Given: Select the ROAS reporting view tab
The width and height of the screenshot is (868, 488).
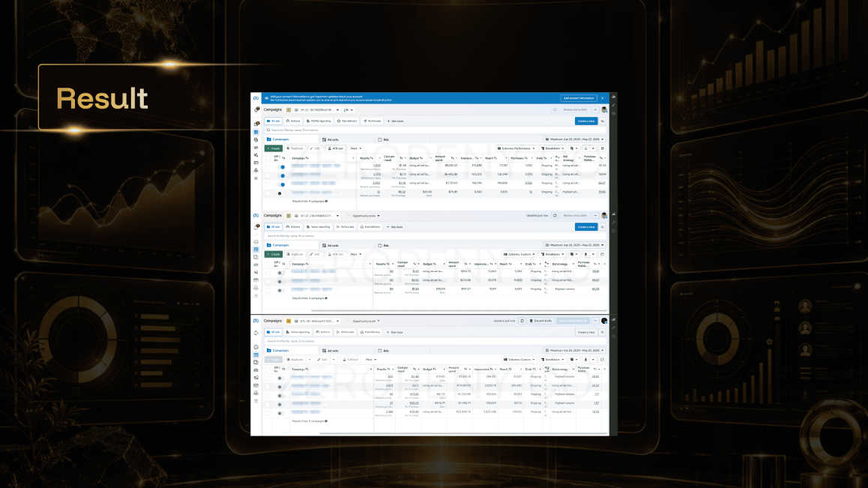Looking at the screenshot, I should [319, 121].
